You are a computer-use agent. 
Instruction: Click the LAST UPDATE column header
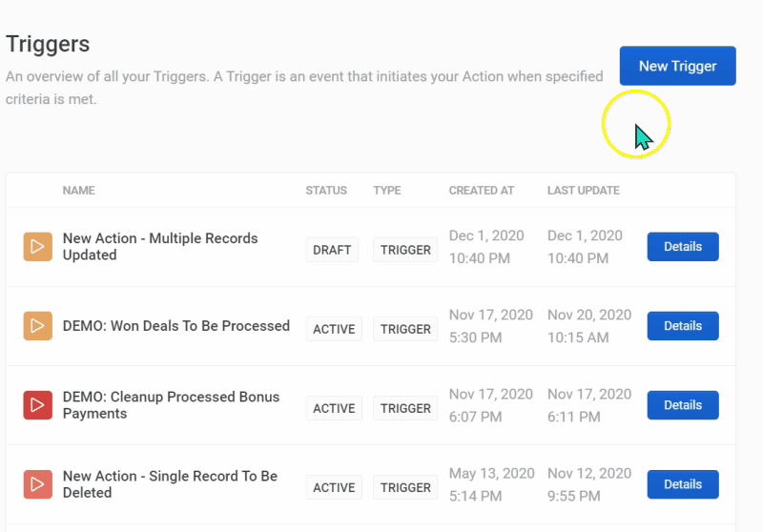point(583,191)
